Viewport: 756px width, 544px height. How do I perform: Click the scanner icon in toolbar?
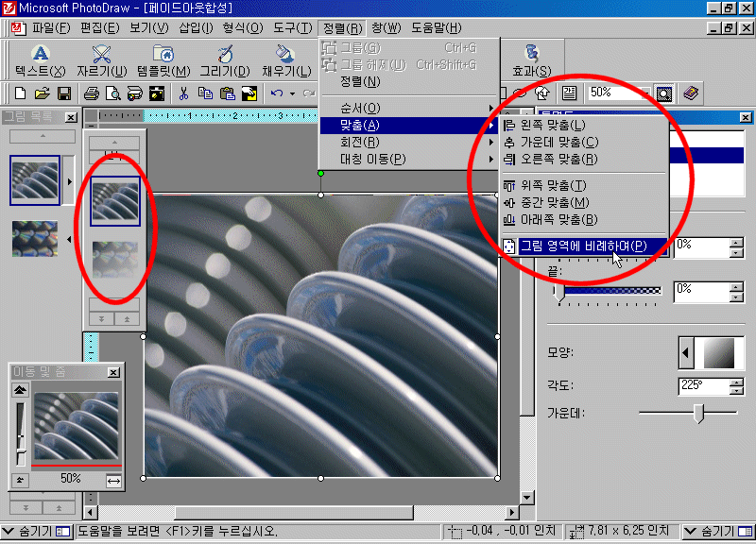(134, 93)
